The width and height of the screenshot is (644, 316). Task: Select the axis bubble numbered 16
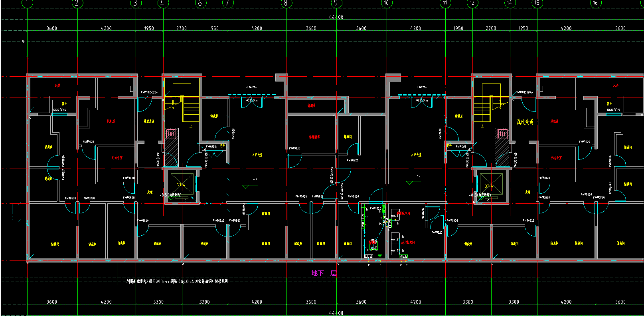(x=595, y=3)
